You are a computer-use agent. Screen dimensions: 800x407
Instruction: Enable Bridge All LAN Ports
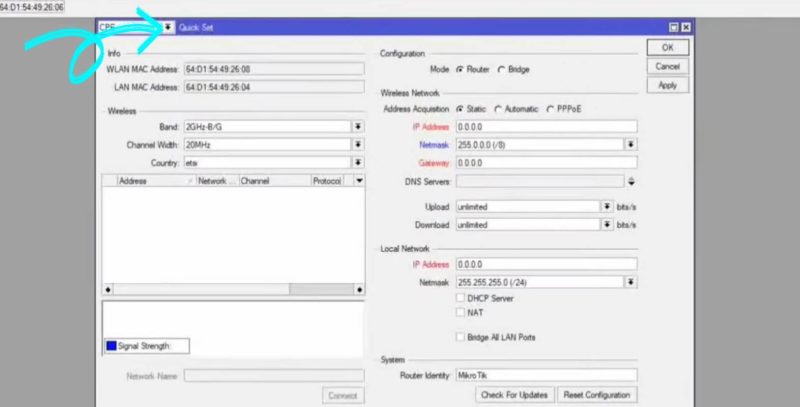tap(460, 337)
